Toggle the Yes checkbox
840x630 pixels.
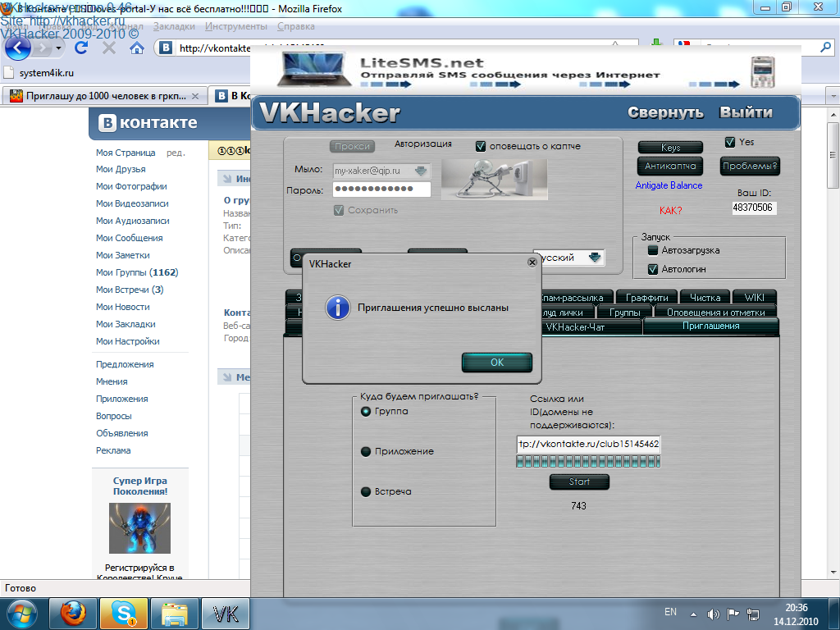tap(729, 143)
